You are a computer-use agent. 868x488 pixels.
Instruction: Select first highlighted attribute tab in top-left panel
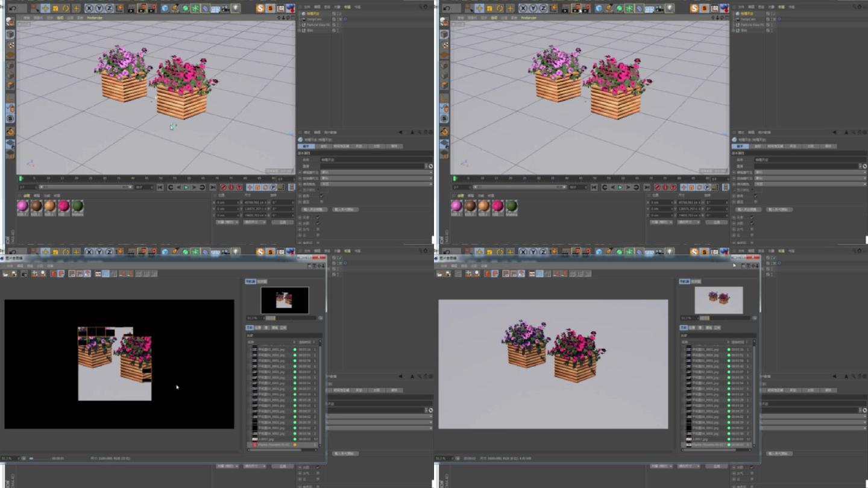click(306, 146)
